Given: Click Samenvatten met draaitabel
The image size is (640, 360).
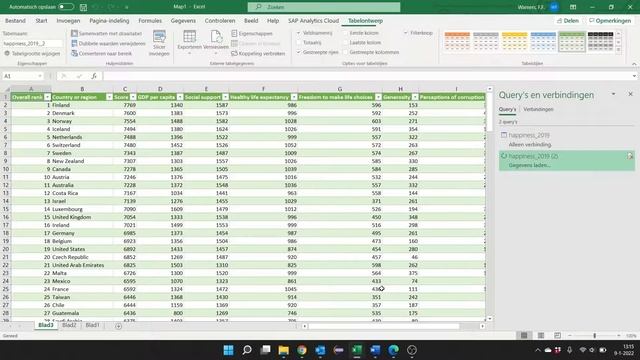Looking at the screenshot, I should pos(107,33).
